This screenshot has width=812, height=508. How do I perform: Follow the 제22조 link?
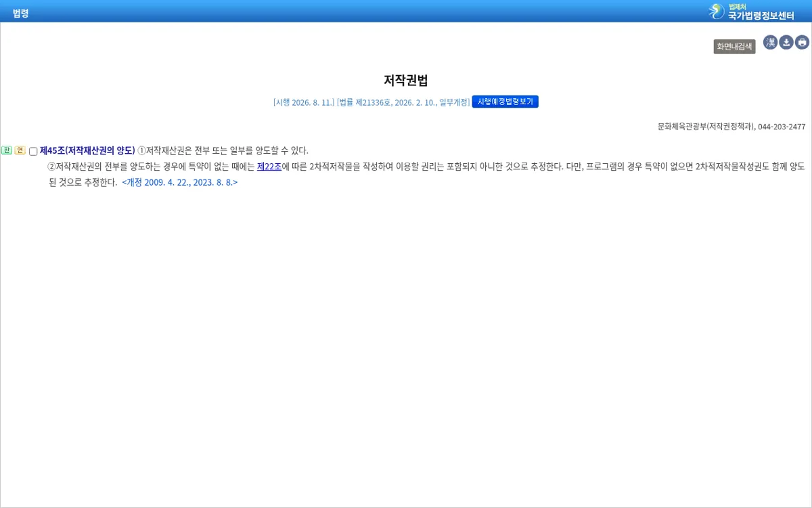click(269, 167)
